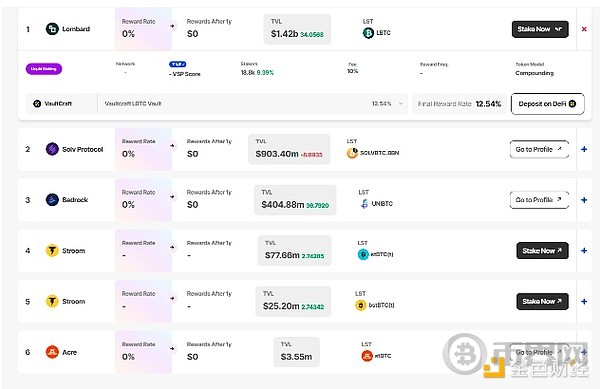Open the Vaultcraft LBTC Vault dropdown
This screenshot has height=389, width=600.
pyautogui.click(x=253, y=104)
